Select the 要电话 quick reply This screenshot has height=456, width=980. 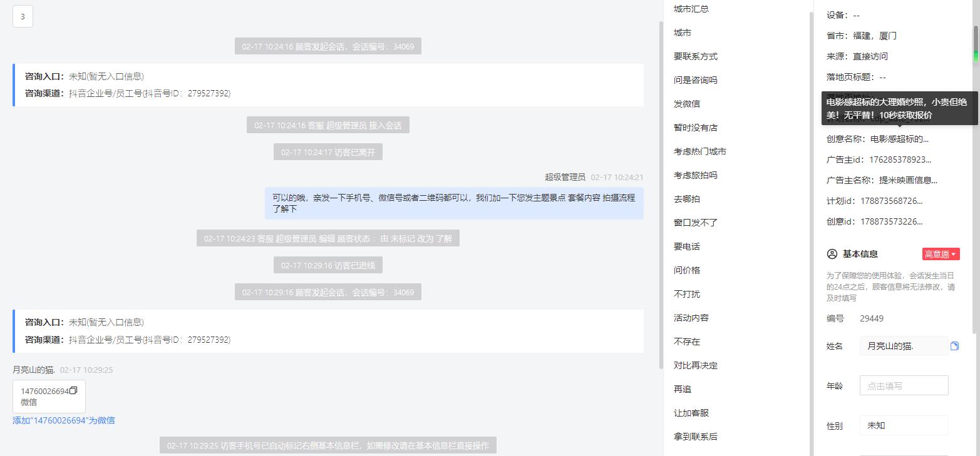(x=687, y=246)
